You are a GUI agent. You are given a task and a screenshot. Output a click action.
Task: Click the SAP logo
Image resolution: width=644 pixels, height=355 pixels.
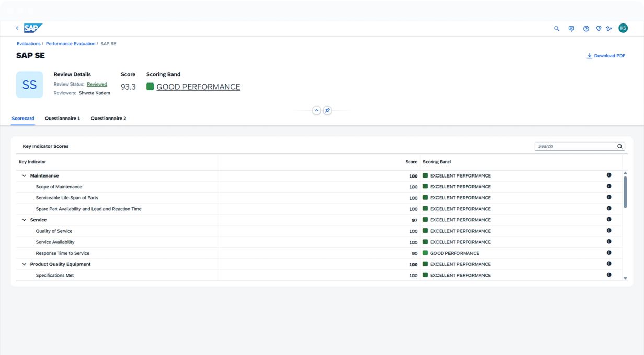point(33,28)
